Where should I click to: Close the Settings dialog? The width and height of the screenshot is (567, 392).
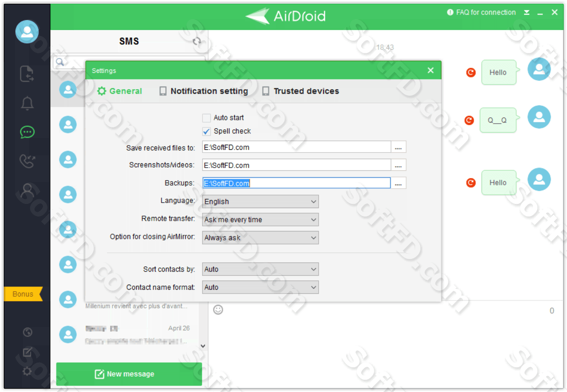(x=431, y=70)
